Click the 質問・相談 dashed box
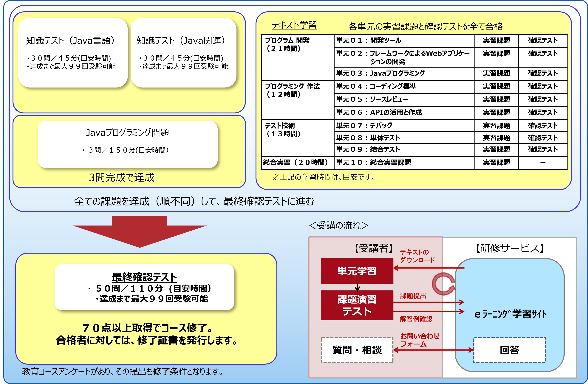 [x=357, y=350]
